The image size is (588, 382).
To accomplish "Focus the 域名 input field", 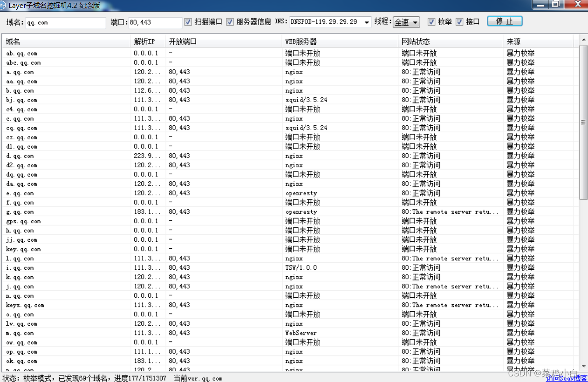I will [x=66, y=22].
